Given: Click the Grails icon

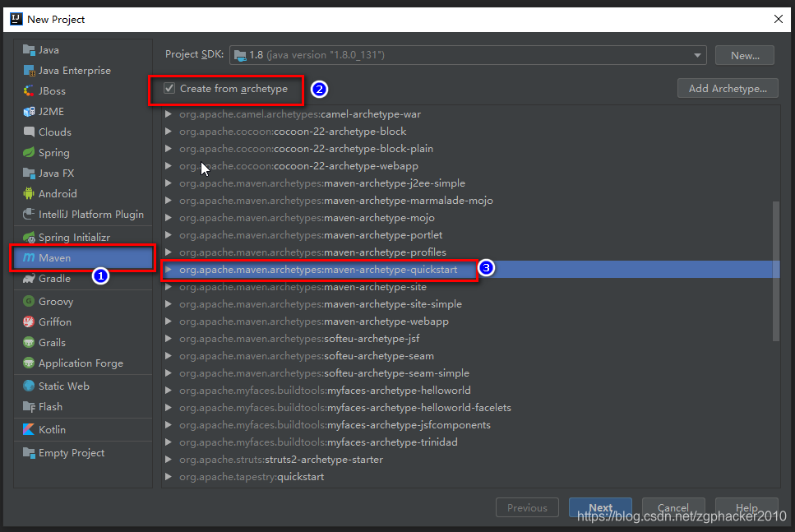Looking at the screenshot, I should [x=29, y=342].
